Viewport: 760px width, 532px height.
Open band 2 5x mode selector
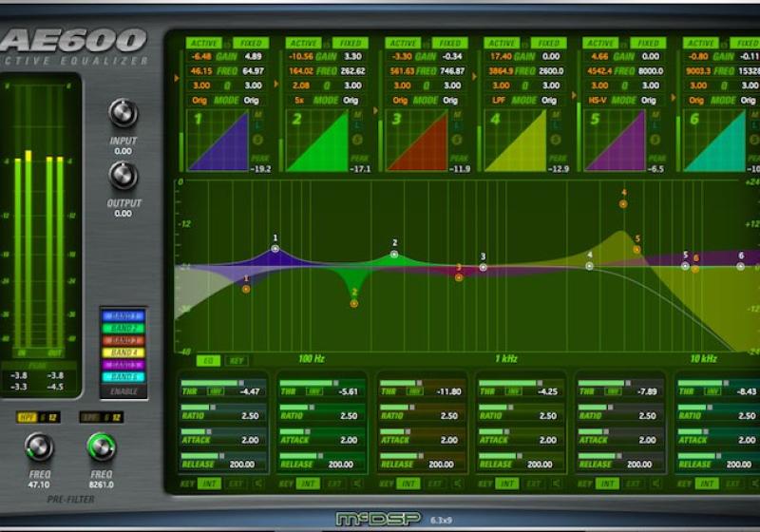(x=300, y=100)
